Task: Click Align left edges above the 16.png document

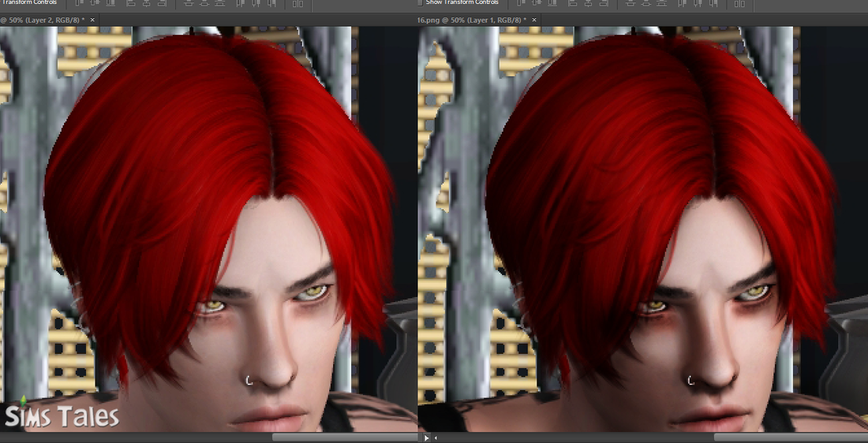Action: pyautogui.click(x=572, y=3)
